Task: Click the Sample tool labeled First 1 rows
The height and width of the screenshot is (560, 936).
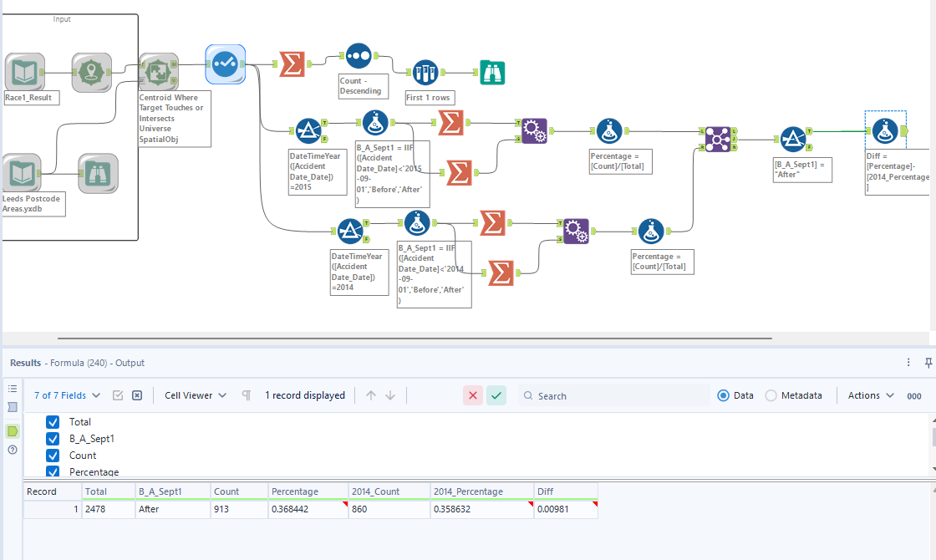Action: coord(425,73)
